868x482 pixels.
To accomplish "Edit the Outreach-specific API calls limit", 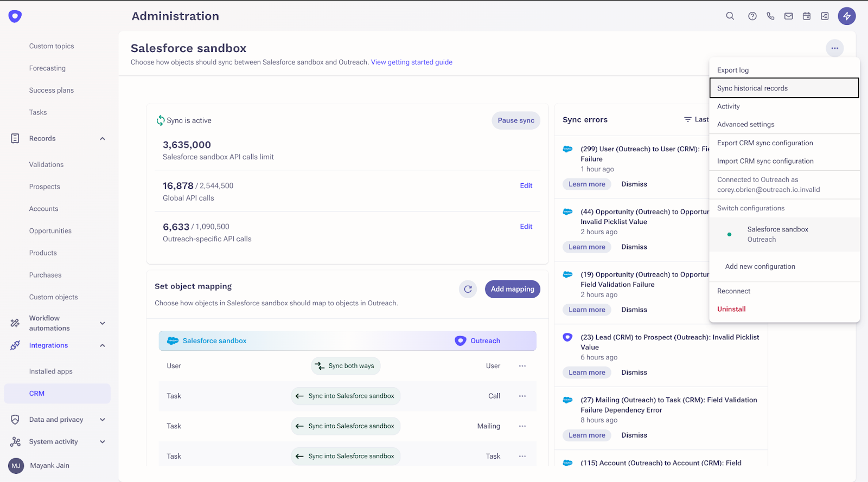I will point(526,227).
